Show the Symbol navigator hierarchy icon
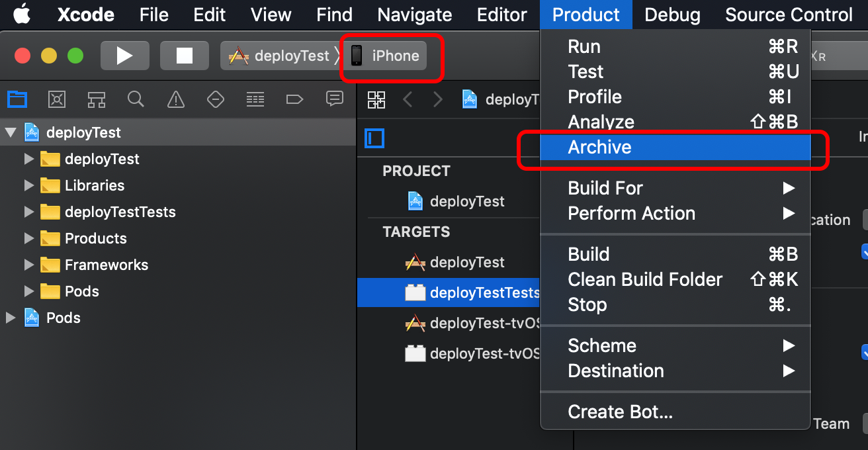Screen dimensions: 868x450 (97, 99)
